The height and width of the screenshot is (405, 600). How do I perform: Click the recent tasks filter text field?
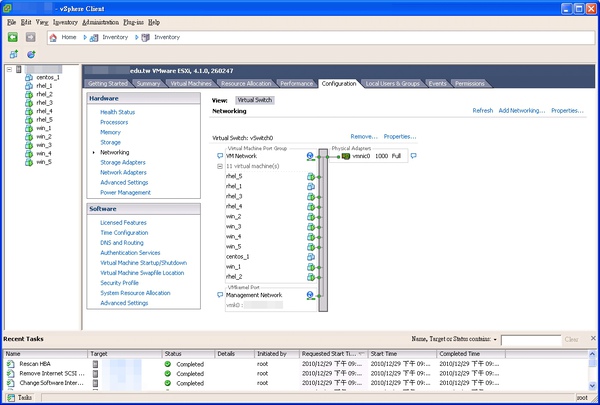531,340
